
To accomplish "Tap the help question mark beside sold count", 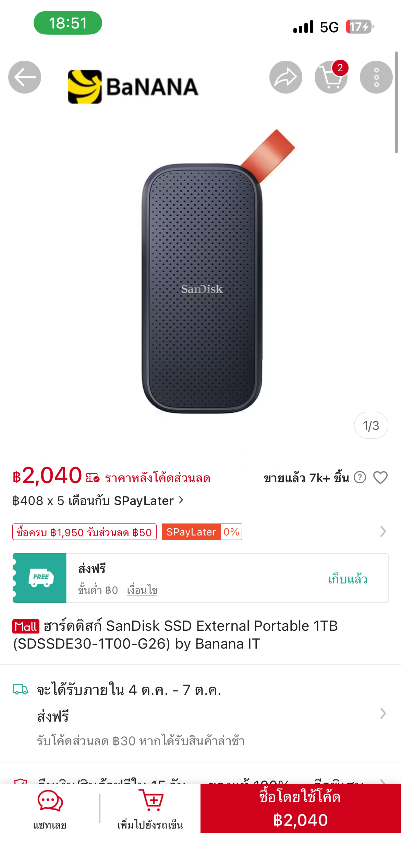I will point(360,477).
